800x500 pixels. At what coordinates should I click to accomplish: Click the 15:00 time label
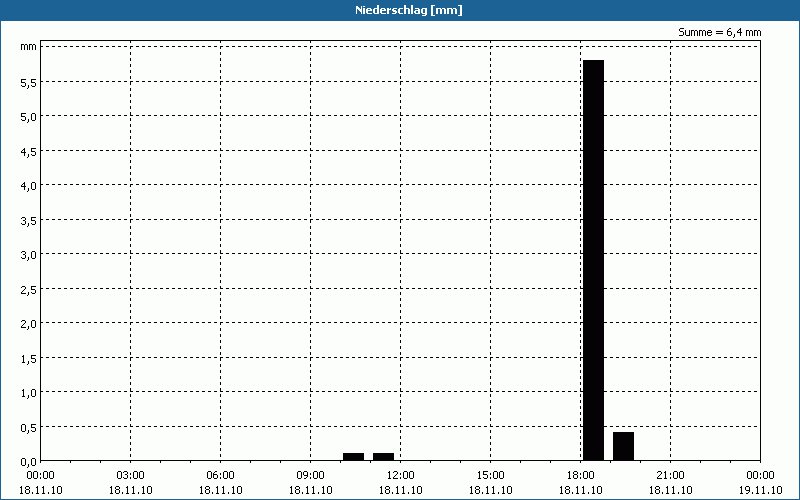[x=491, y=476]
